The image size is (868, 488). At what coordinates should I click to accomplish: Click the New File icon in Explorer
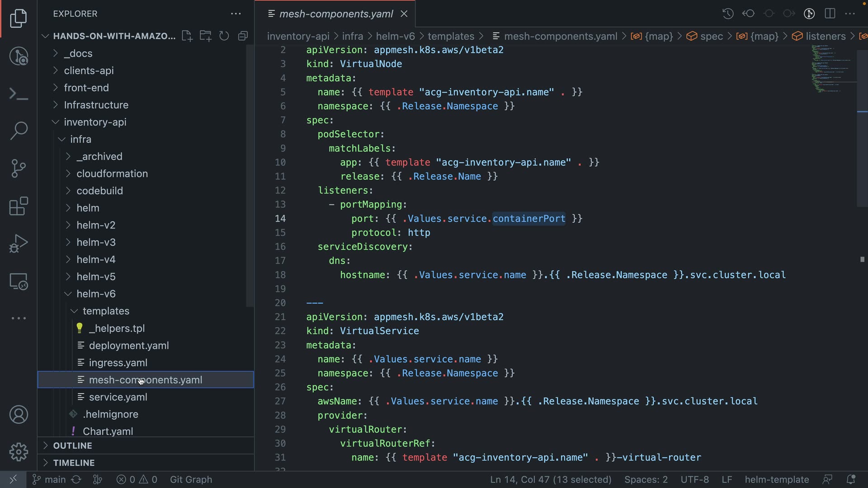tap(187, 36)
